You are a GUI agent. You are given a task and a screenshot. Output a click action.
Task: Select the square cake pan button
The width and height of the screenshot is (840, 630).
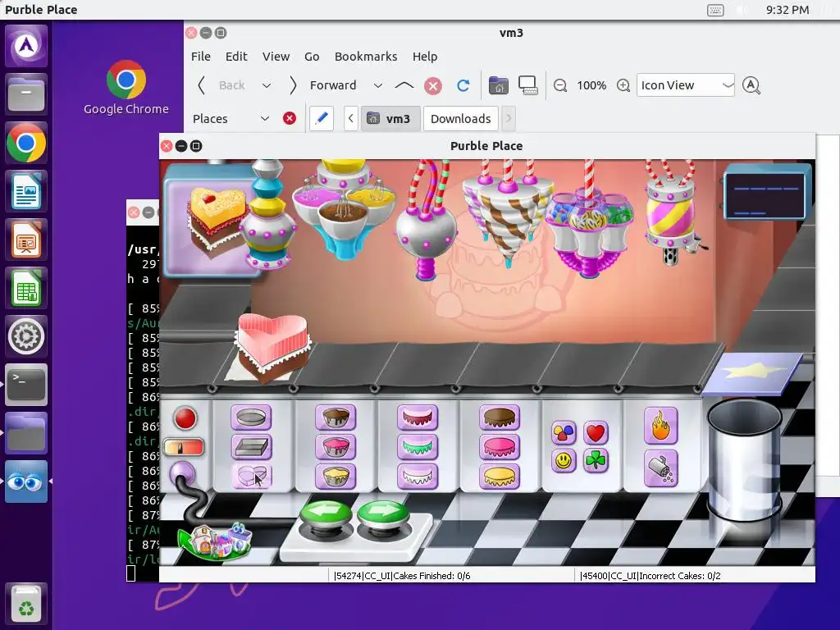coord(251,446)
